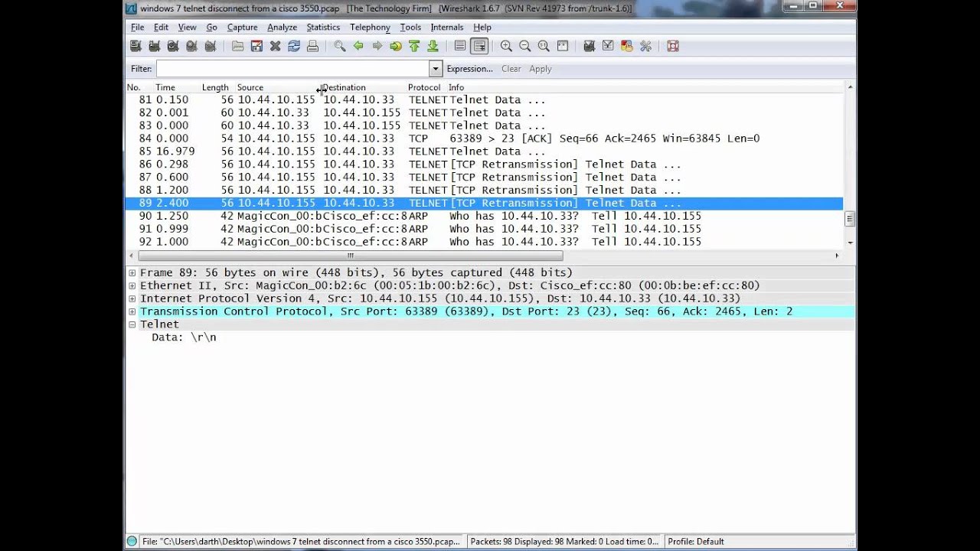Image resolution: width=980 pixels, height=551 pixels.
Task: Click the display filter input field
Action: click(292, 69)
